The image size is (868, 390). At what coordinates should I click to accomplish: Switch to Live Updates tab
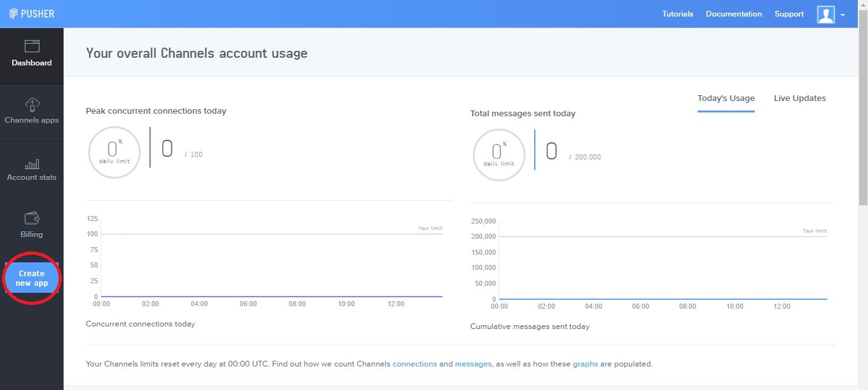pyautogui.click(x=800, y=98)
